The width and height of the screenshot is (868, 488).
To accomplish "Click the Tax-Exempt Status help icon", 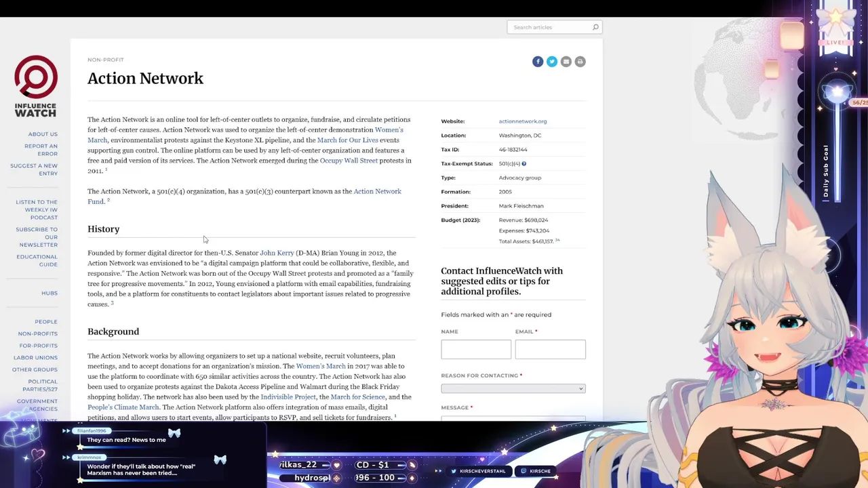I will (524, 163).
